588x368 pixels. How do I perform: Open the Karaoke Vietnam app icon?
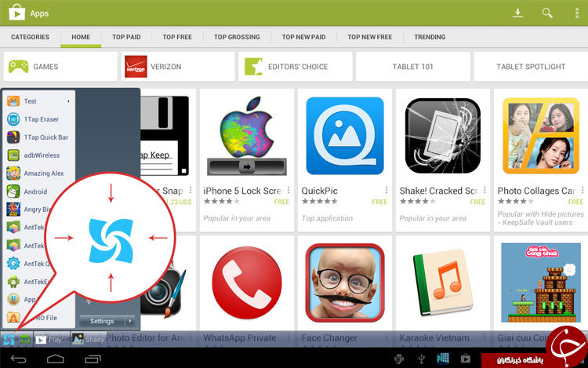(442, 284)
